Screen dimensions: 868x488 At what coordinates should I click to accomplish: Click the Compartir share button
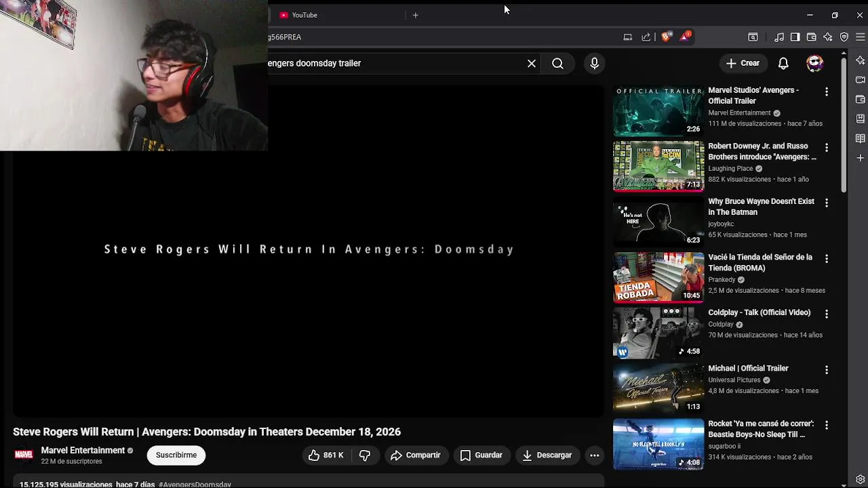416,455
